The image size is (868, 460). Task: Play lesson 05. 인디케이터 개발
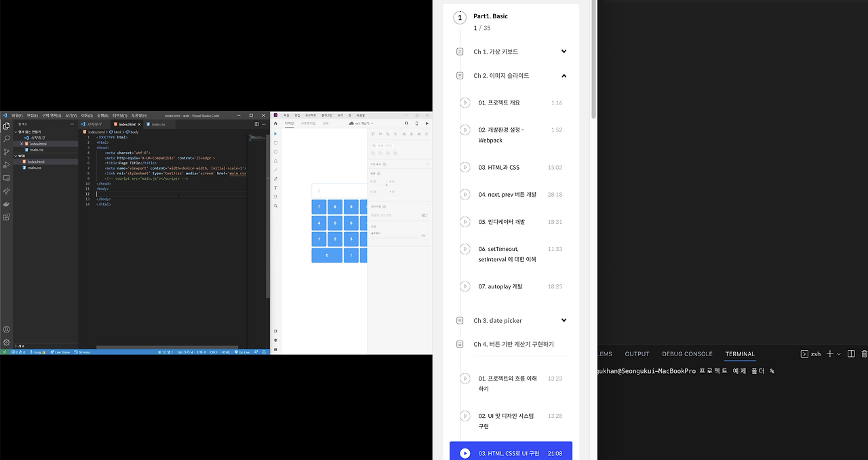click(465, 222)
